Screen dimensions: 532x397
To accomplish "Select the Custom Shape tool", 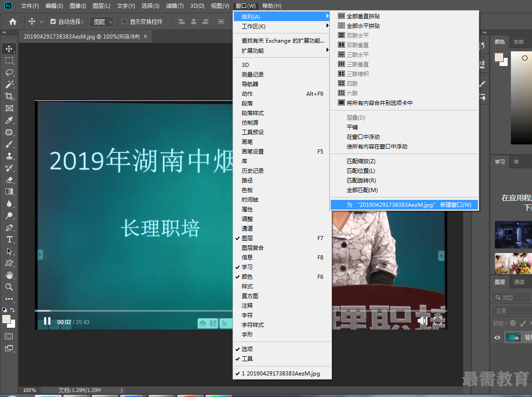I will 9,263.
